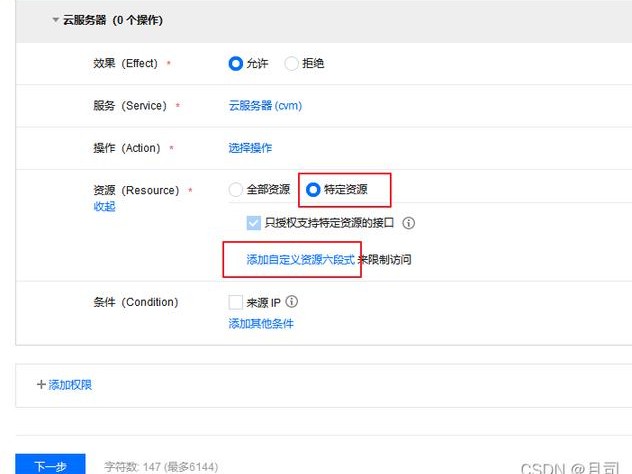Click the 选择操作 link
This screenshot has height=474, width=632.
(250, 148)
